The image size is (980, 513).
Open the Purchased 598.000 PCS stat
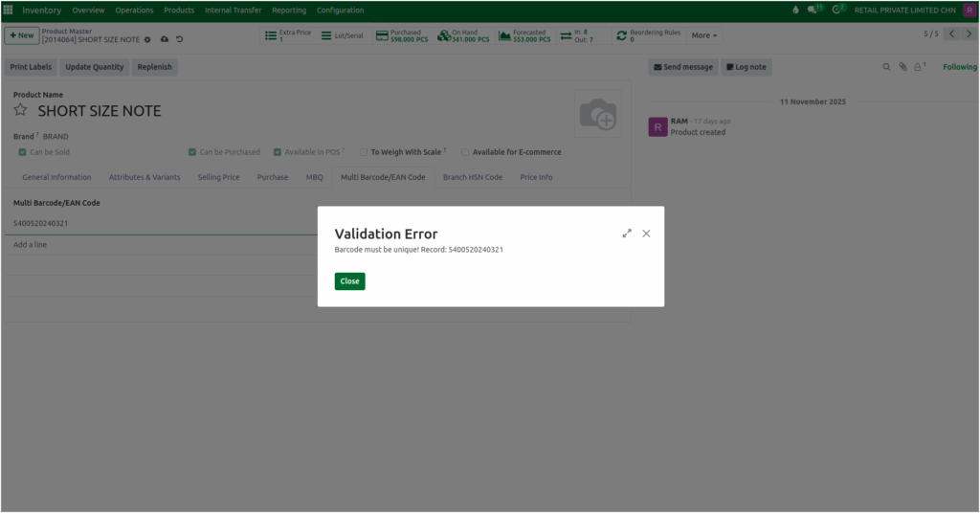pos(402,35)
